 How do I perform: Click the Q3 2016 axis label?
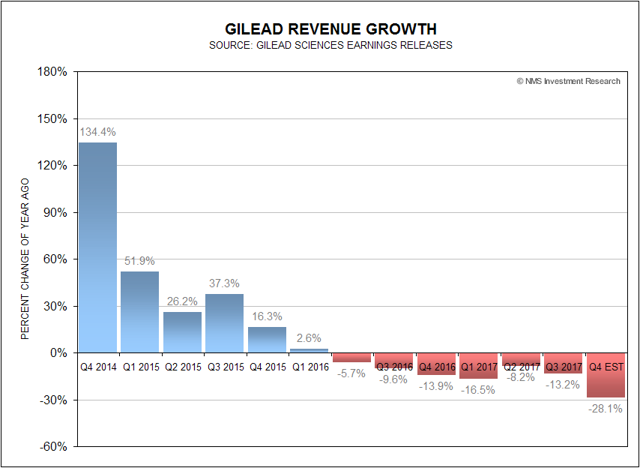[x=394, y=367]
